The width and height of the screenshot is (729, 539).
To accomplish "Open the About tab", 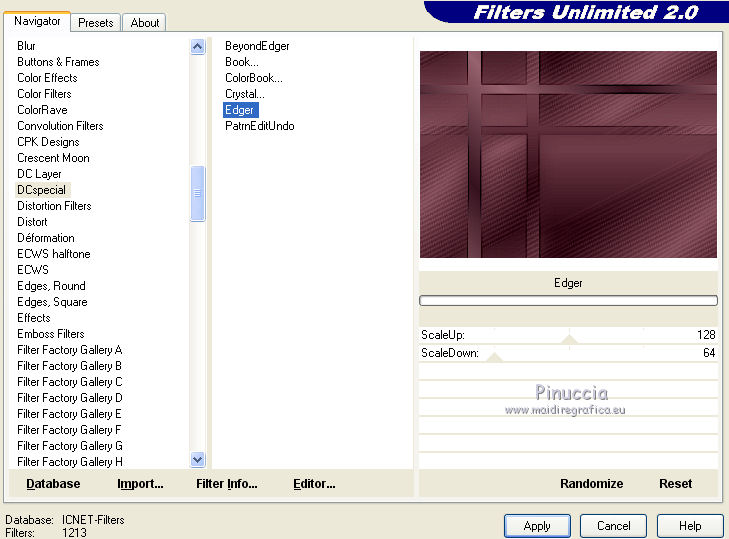I will pyautogui.click(x=145, y=23).
